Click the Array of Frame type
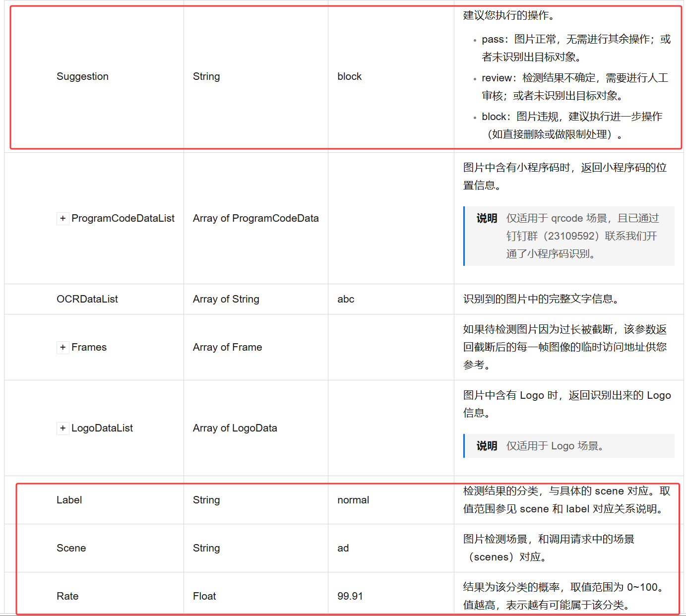The image size is (686, 616). [228, 347]
